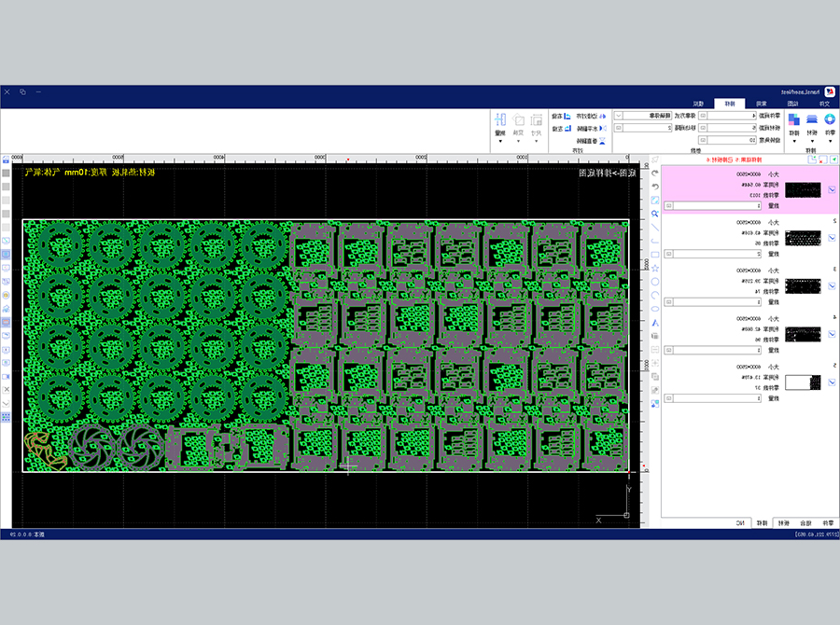This screenshot has height=625, width=840.
Task: Click the 边框对齐 border align icon
Action: 602,117
